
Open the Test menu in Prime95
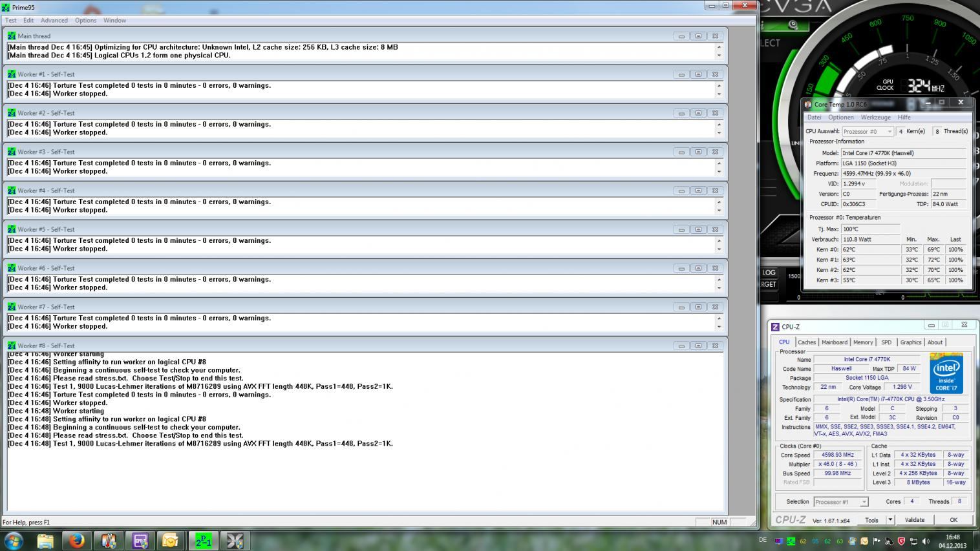pos(10,20)
